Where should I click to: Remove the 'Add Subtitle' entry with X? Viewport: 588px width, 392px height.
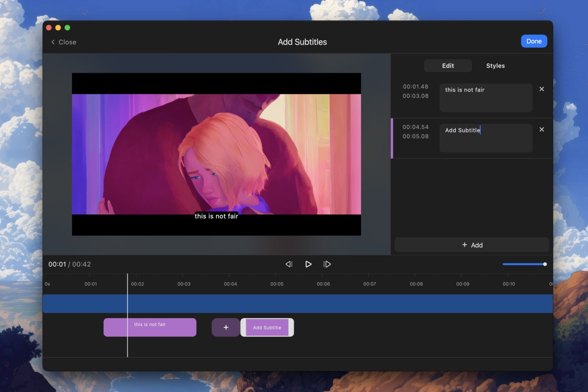(542, 129)
